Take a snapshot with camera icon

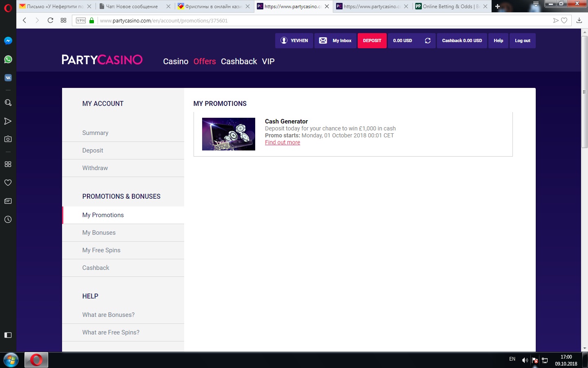tap(8, 139)
